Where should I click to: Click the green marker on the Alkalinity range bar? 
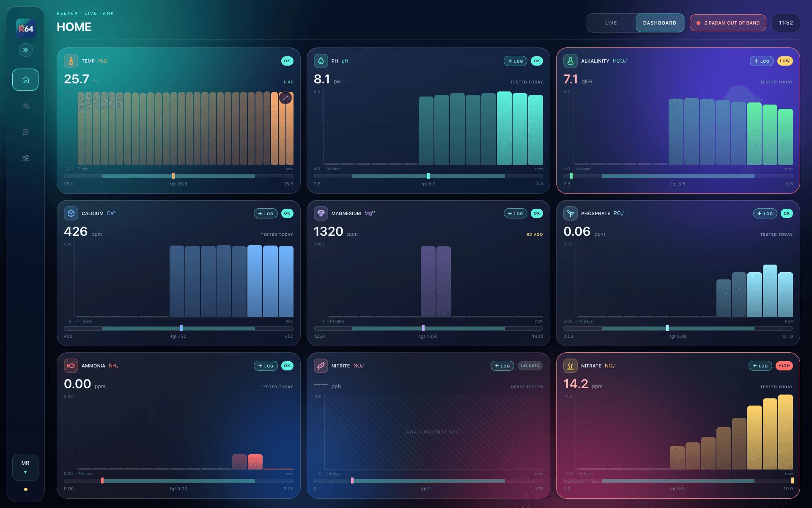click(571, 176)
